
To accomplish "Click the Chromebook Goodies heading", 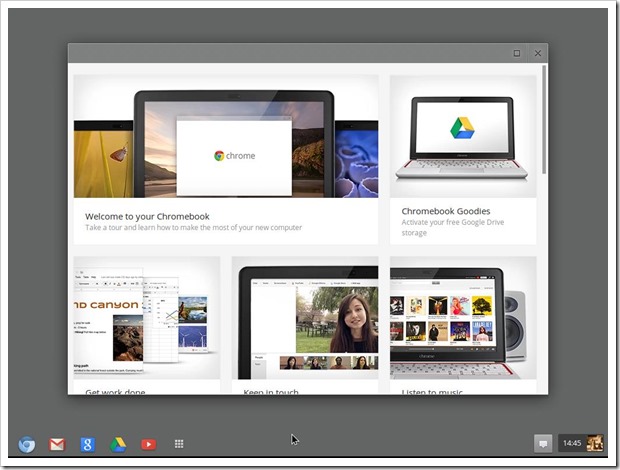I will [x=446, y=211].
